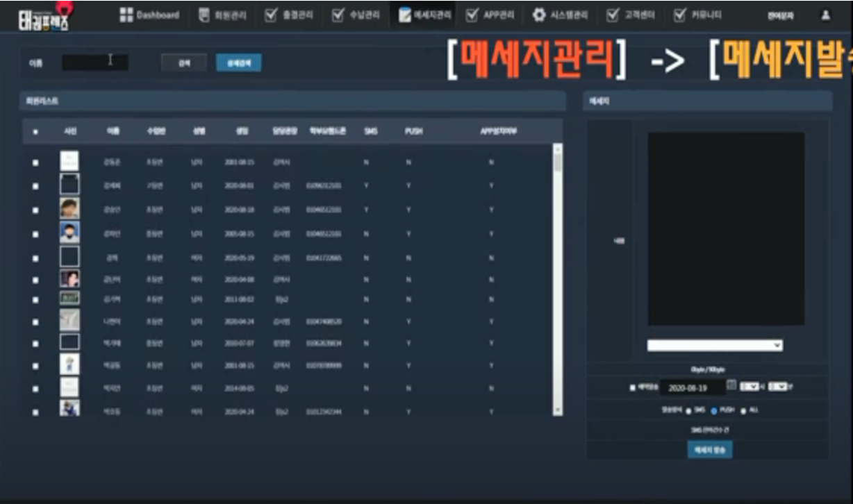
Task: Open the calendar date picker icon
Action: pos(731,385)
